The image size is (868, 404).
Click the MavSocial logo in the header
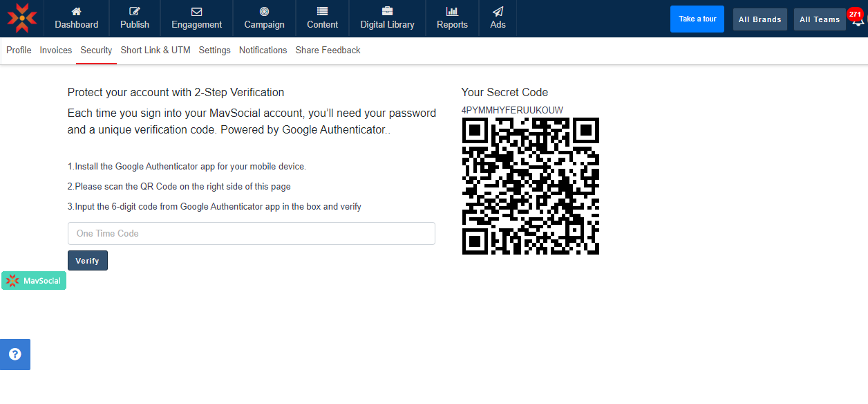pos(22,19)
